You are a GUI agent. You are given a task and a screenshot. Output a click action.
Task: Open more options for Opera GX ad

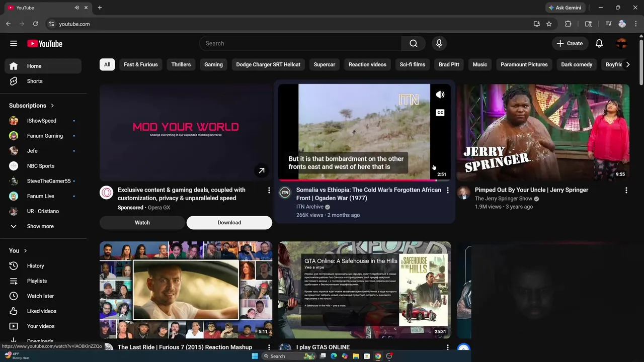point(269,191)
